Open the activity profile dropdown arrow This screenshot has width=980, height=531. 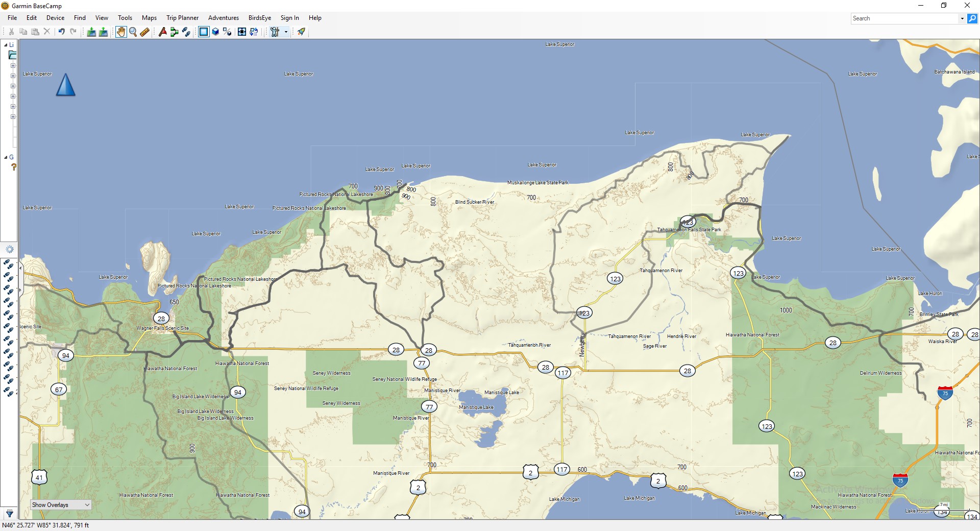pos(286,32)
